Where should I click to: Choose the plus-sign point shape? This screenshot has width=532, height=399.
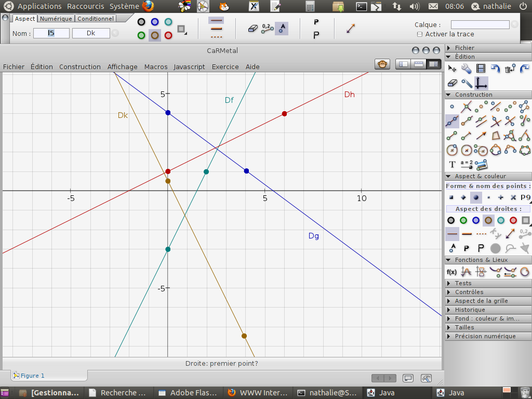[501, 197]
